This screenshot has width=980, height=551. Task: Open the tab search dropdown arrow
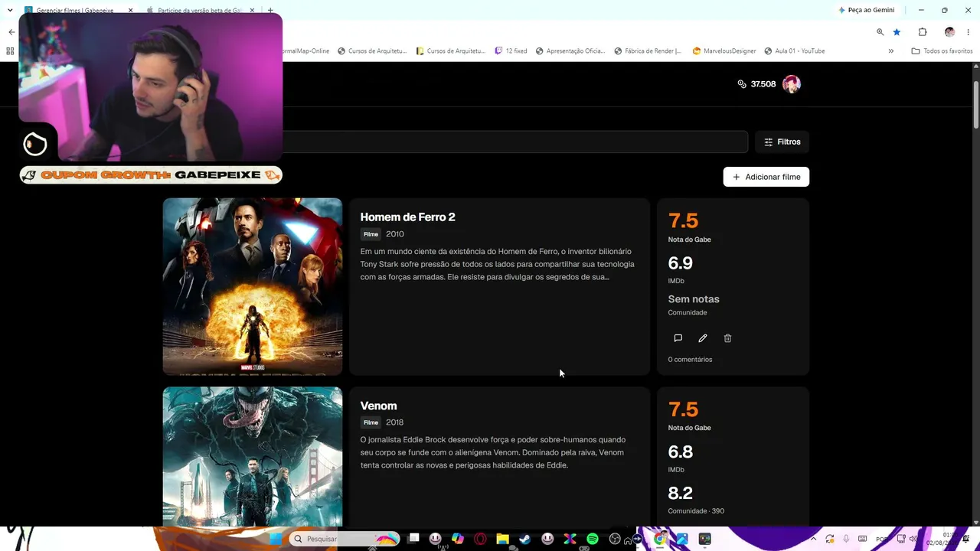click(x=10, y=11)
